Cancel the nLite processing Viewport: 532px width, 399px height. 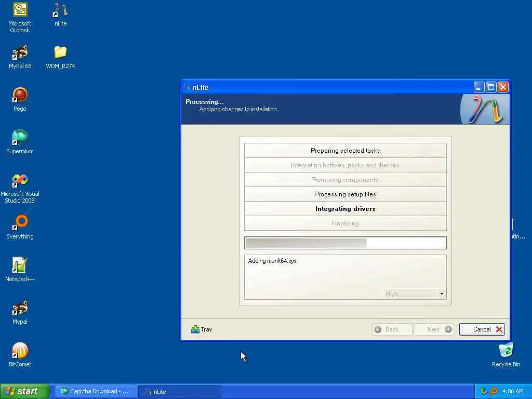[x=482, y=329]
